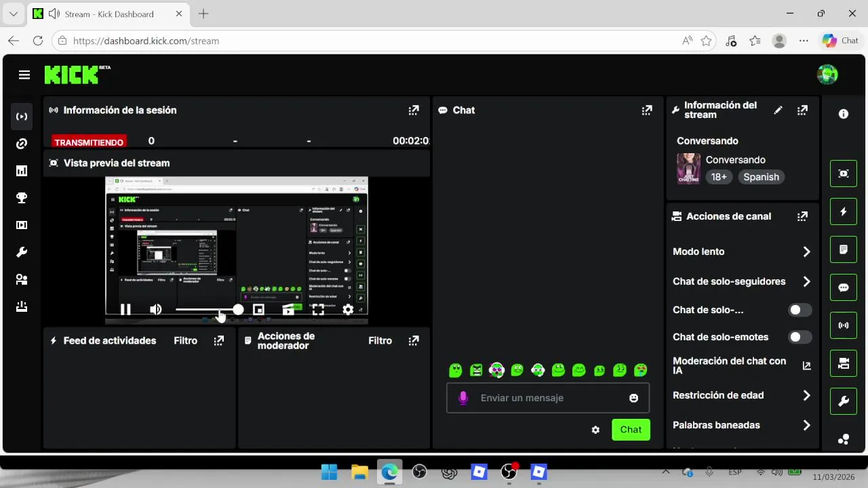Image resolution: width=868 pixels, height=488 pixels.
Task: Open the Windows Start menu
Action: tap(330, 472)
